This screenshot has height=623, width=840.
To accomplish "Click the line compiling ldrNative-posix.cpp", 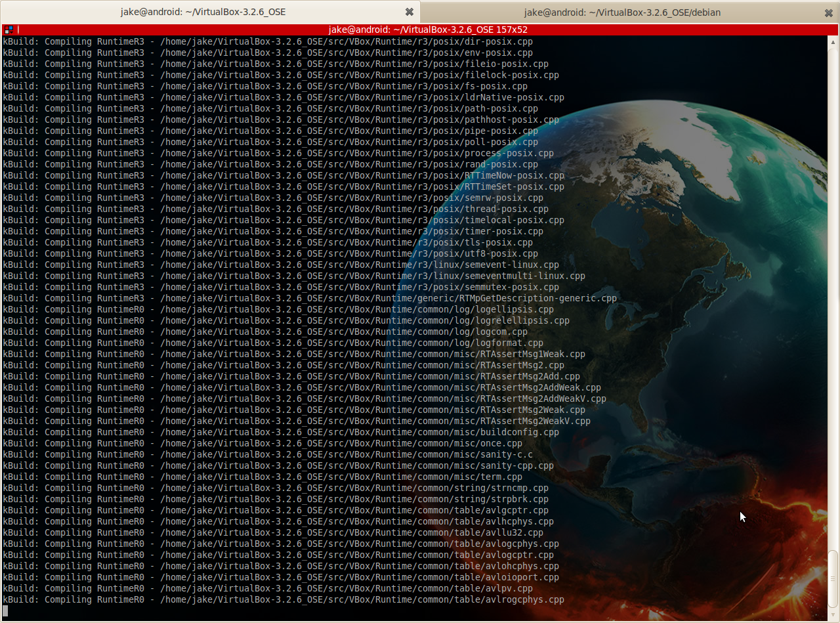I will [x=283, y=97].
